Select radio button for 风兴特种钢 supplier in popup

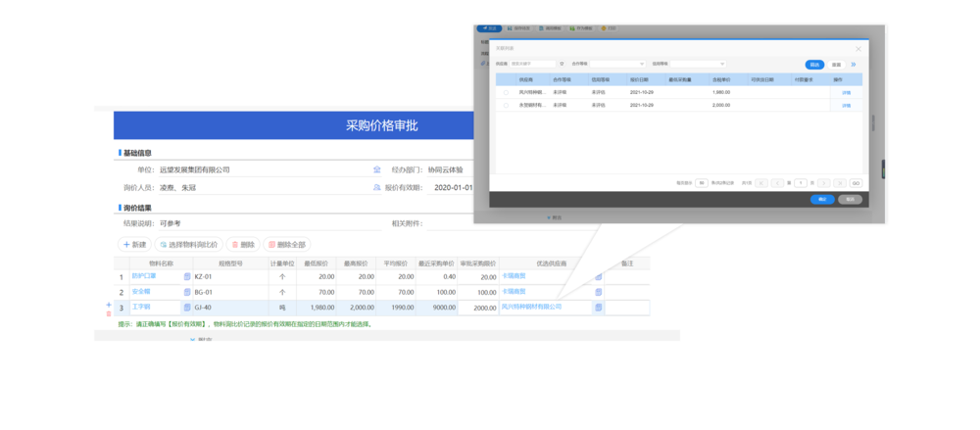click(x=506, y=92)
